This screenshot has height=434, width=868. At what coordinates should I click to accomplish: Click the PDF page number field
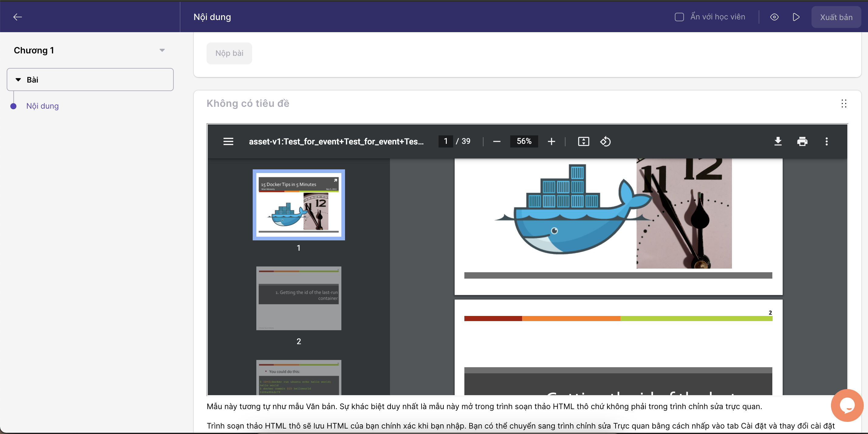click(x=446, y=141)
